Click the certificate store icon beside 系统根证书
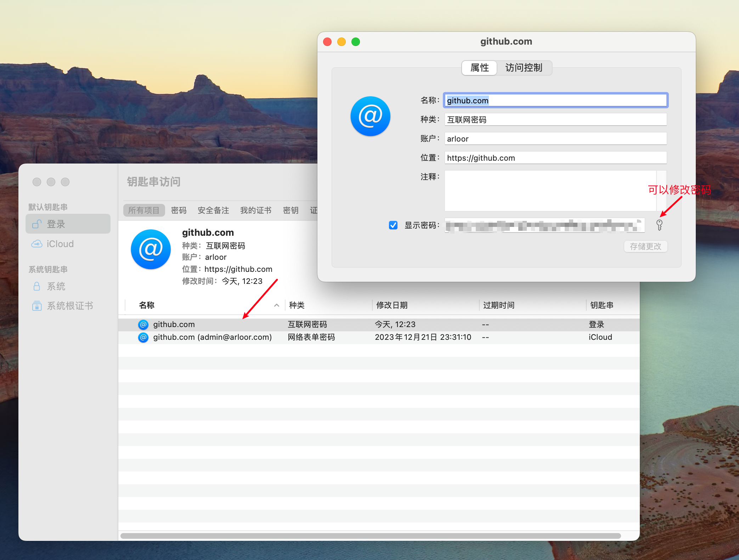Image resolution: width=739 pixels, height=560 pixels. point(37,306)
